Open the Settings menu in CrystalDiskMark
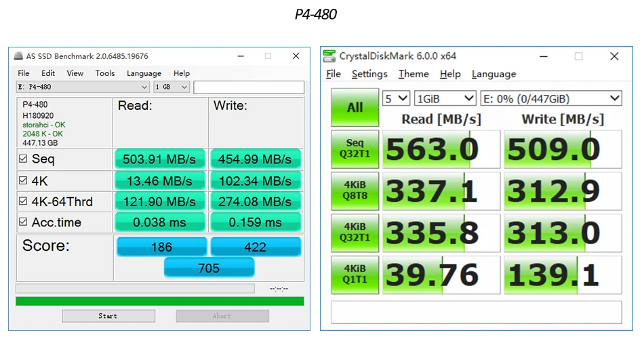The height and width of the screenshot is (339, 644). click(369, 74)
